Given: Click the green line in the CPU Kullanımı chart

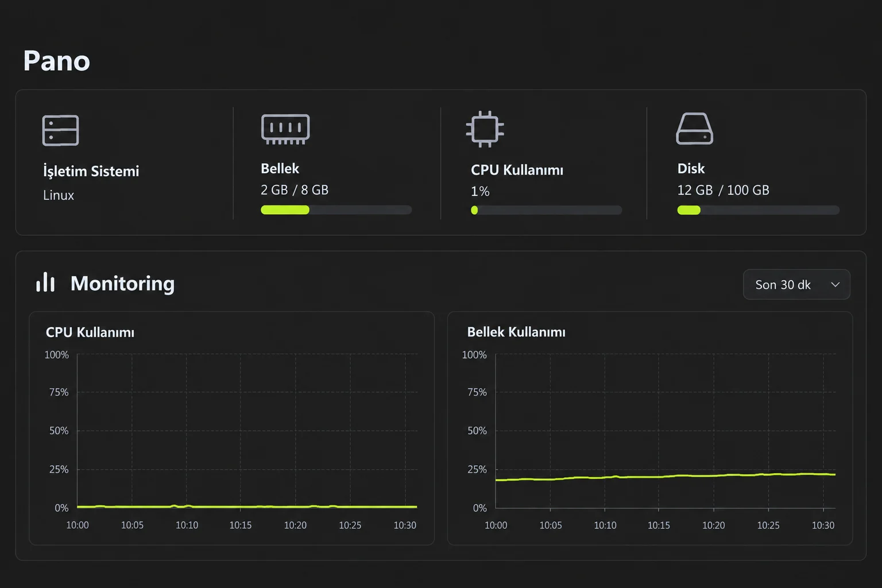Looking at the screenshot, I should 247,506.
